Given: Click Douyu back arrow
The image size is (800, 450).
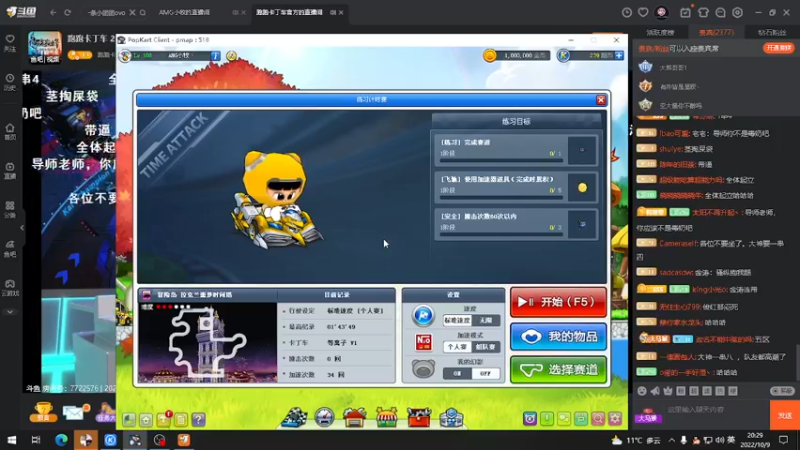Looking at the screenshot, I should 53,12.
